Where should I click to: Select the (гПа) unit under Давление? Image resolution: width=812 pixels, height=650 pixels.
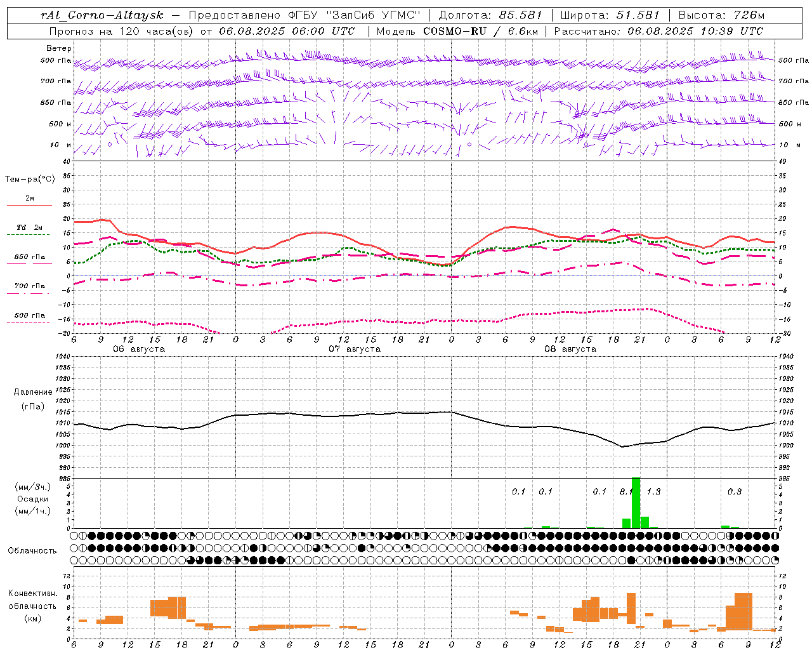point(33,407)
